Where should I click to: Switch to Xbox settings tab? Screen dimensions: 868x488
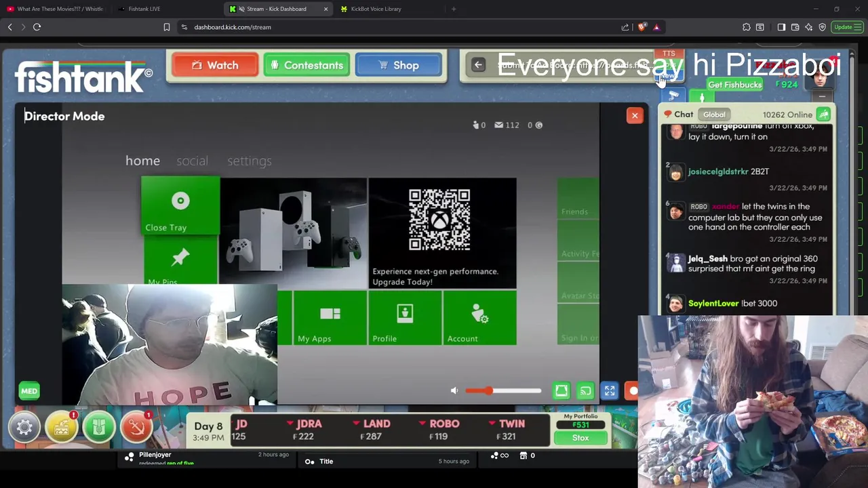[249, 161]
